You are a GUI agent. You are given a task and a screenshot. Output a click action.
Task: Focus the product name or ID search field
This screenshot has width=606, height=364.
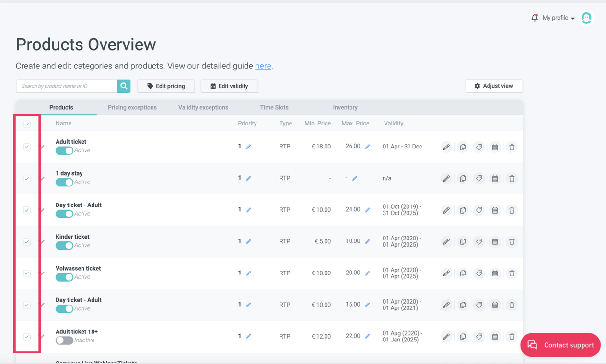(x=67, y=86)
